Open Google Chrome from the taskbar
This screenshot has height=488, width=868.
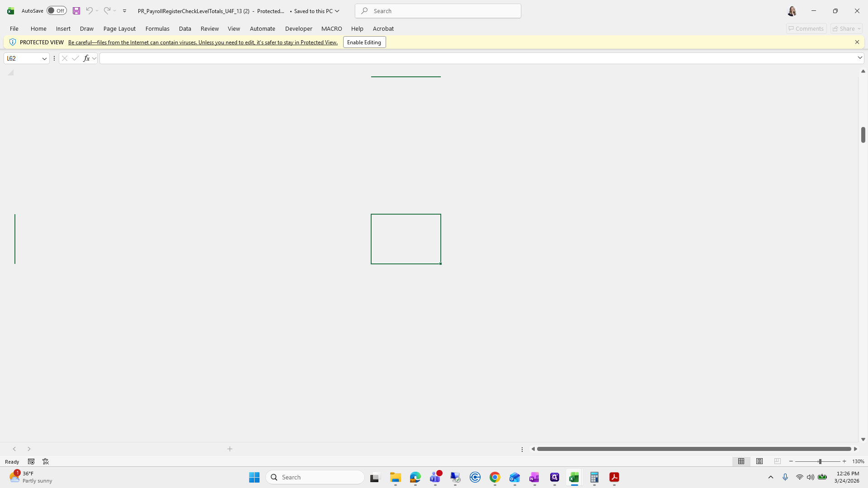point(495,477)
